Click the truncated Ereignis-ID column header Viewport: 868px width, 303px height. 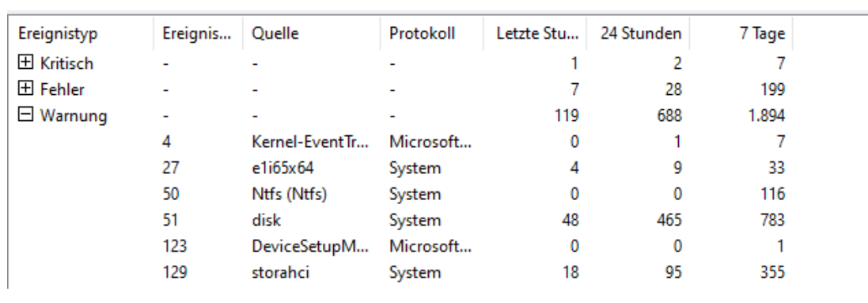click(197, 33)
